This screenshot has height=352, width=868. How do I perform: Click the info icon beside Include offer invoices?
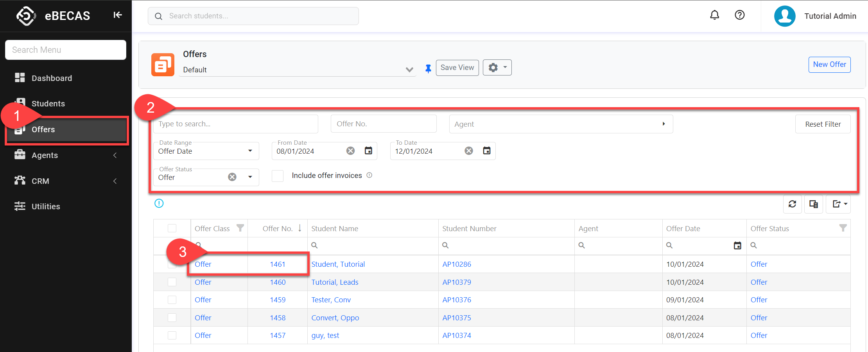369,175
